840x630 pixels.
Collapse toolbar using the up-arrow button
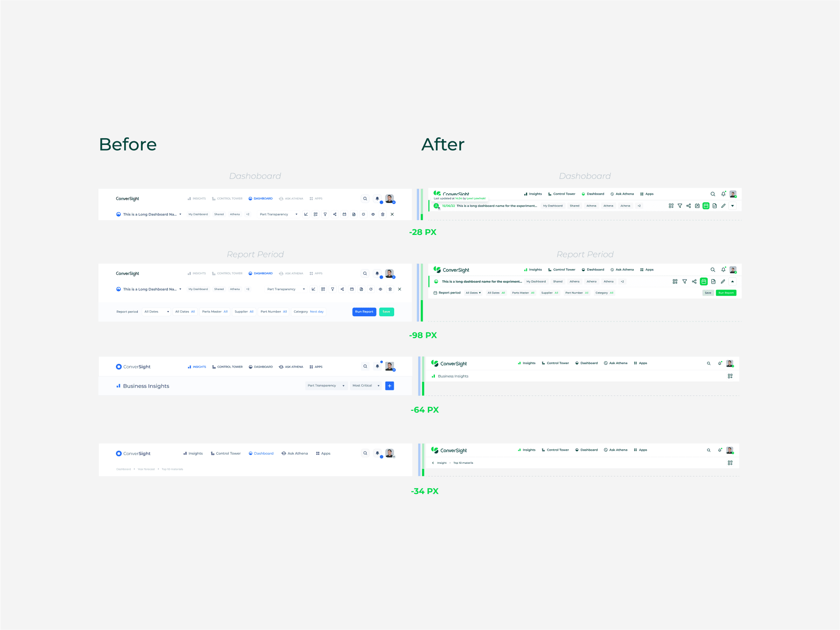click(732, 282)
